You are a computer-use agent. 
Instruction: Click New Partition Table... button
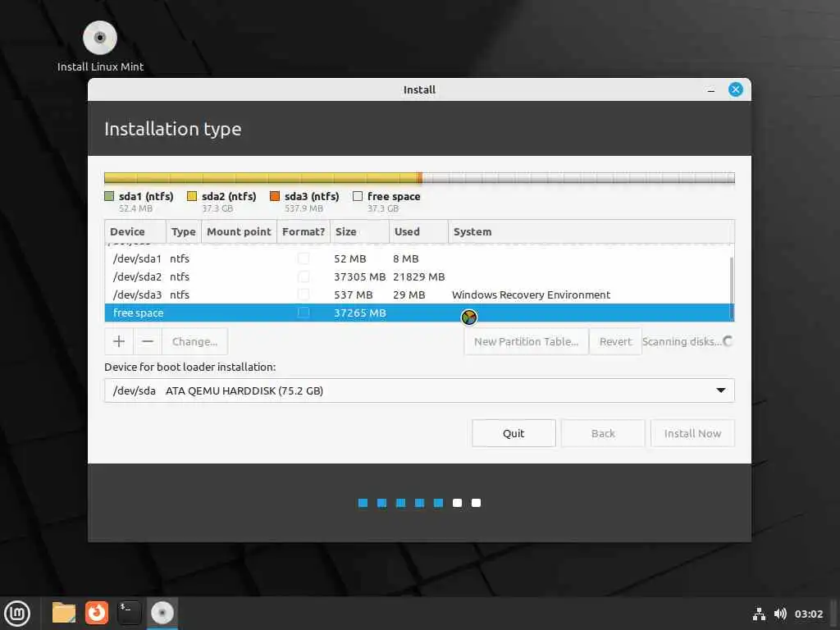pyautogui.click(x=526, y=341)
